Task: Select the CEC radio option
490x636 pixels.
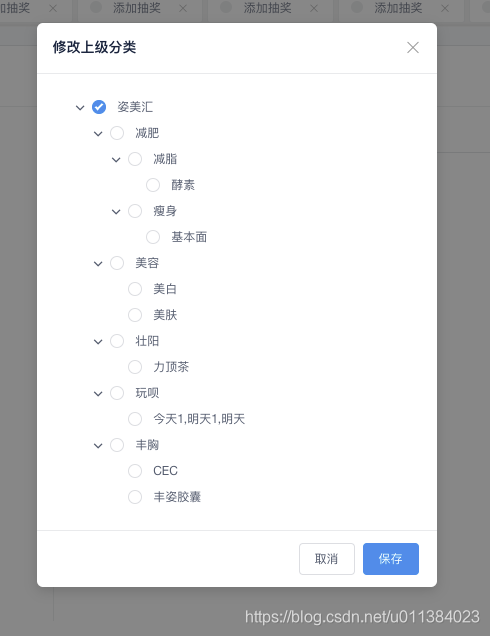Action: [135, 471]
